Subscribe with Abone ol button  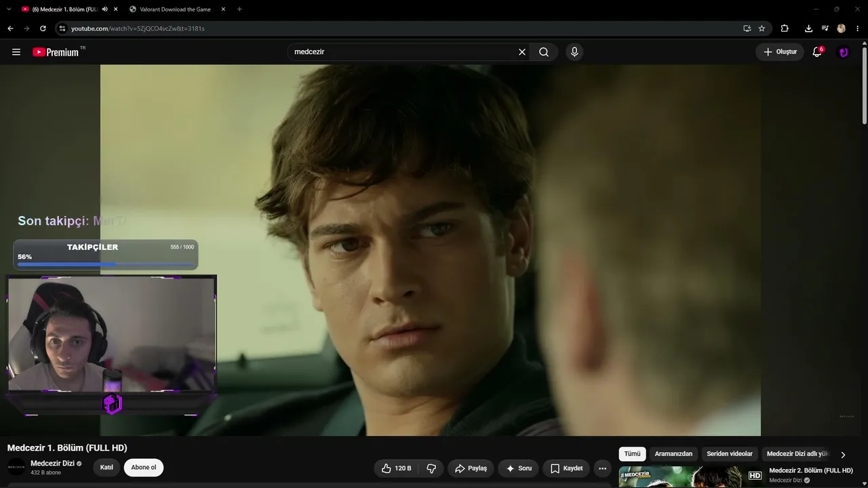point(144,468)
